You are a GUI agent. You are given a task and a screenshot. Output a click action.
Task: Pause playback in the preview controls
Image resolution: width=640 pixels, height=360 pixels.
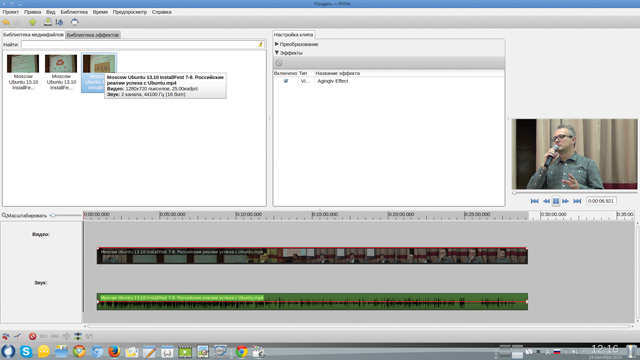pyautogui.click(x=556, y=201)
